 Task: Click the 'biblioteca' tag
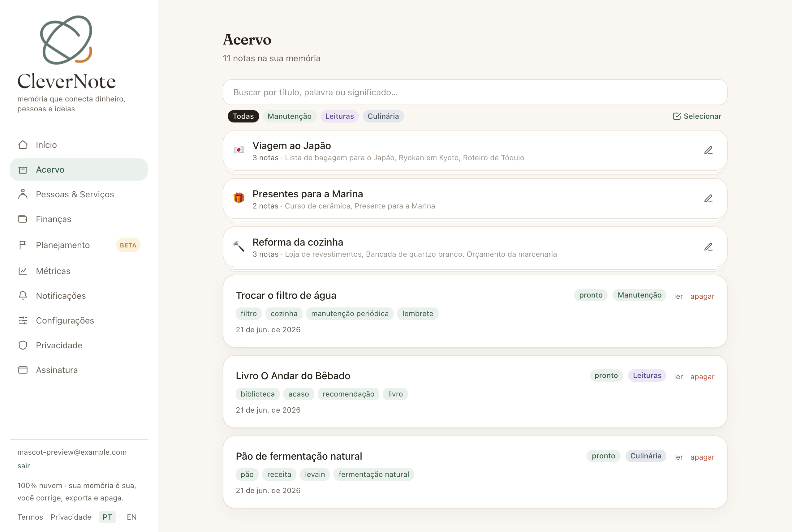coord(257,394)
